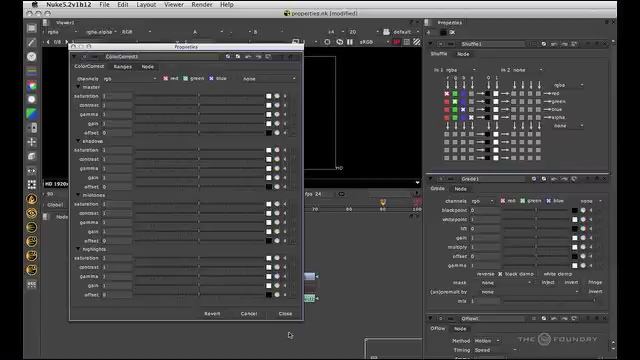The width and height of the screenshot is (640, 360).
Task: Click the Close button in Properties dialog
Action: pyautogui.click(x=285, y=313)
